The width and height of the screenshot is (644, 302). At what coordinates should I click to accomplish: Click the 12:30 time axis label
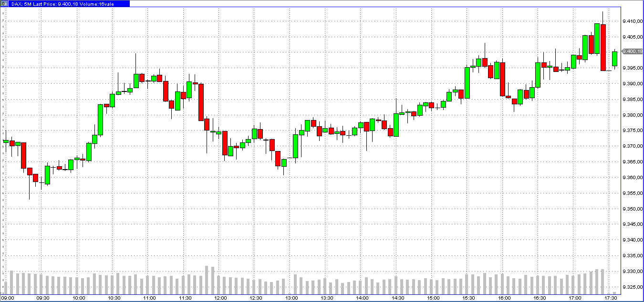(256, 298)
